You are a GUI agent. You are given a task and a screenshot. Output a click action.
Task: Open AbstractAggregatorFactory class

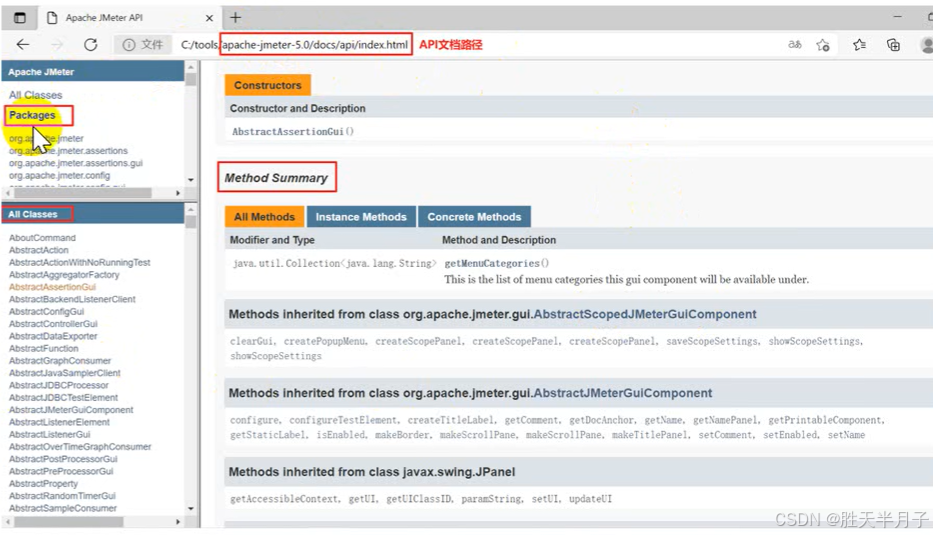coord(64,274)
